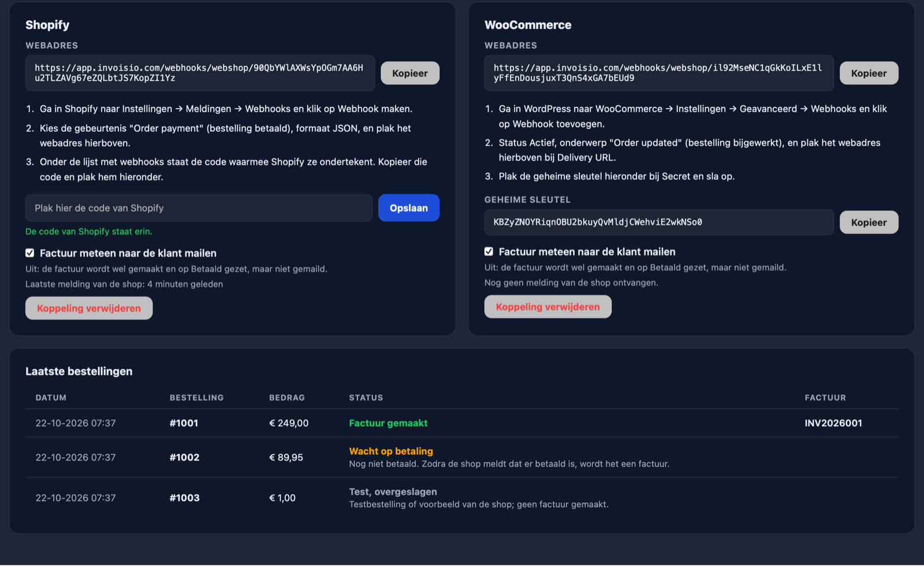Remove the Shopify koppeling

pos(89,308)
